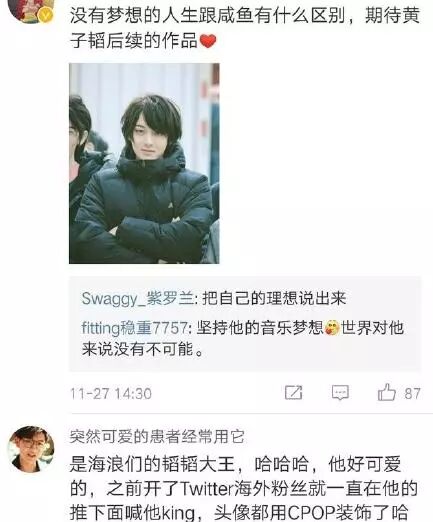Tap comment line mentioning Twitter海外粉丝
This screenshot has width=433, height=522.
[244, 488]
